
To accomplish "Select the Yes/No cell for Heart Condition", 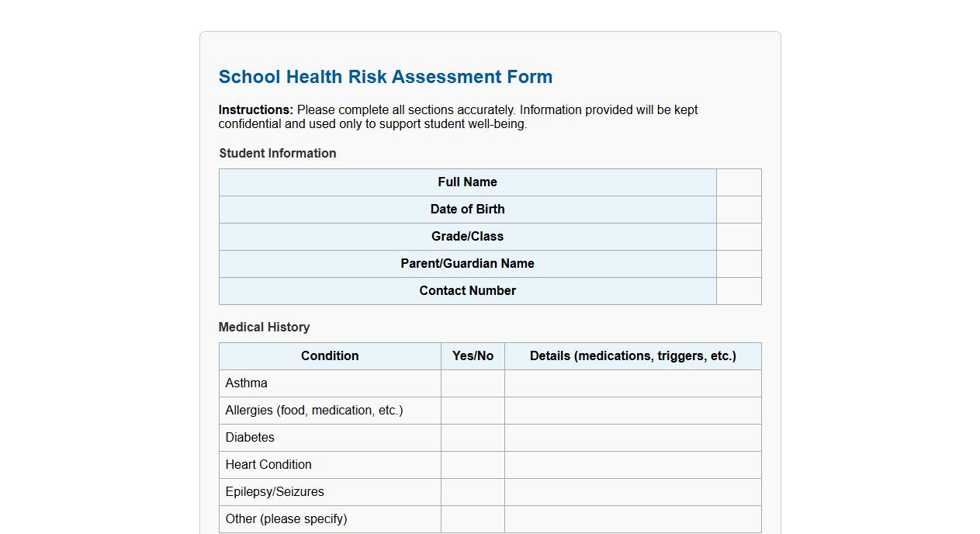I will coord(473,464).
